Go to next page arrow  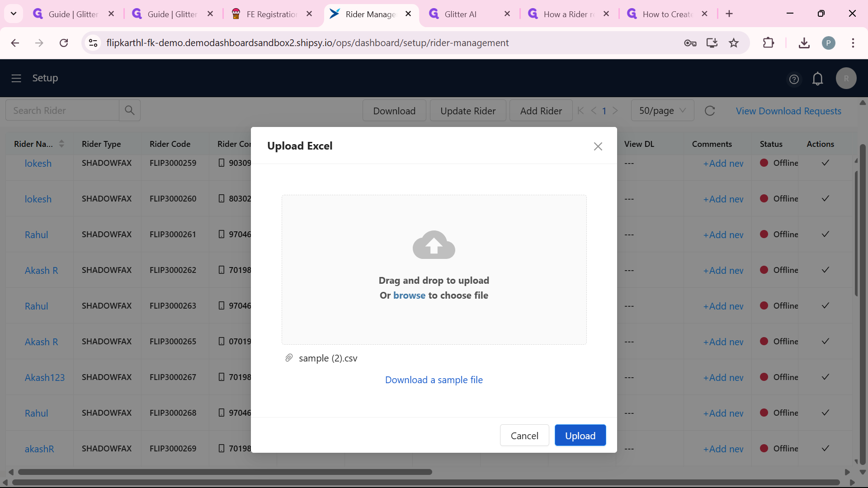[x=615, y=110]
